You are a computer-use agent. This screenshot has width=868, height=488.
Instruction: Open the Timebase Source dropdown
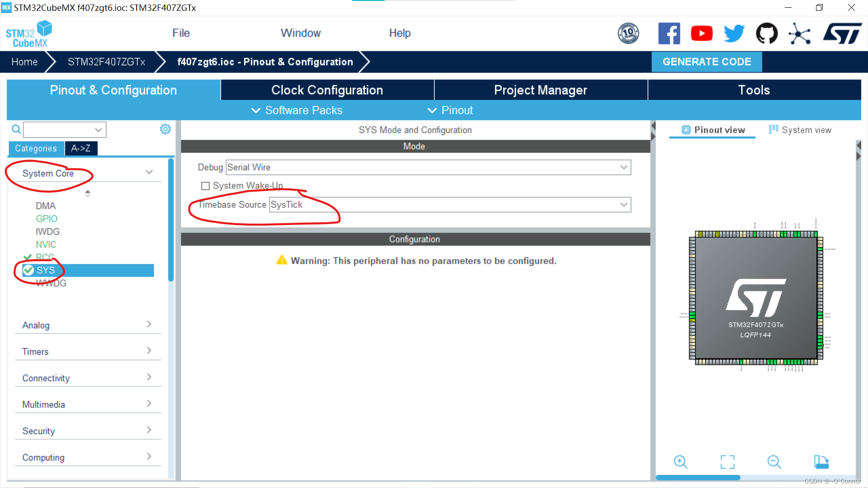coord(624,205)
